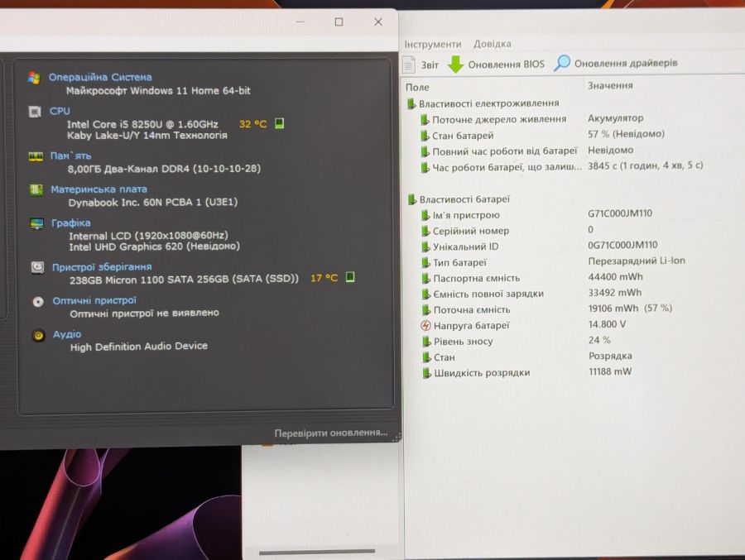Click the battery icon of Властивості електроживлення
Image resolution: width=745 pixels, height=560 pixels.
411,103
